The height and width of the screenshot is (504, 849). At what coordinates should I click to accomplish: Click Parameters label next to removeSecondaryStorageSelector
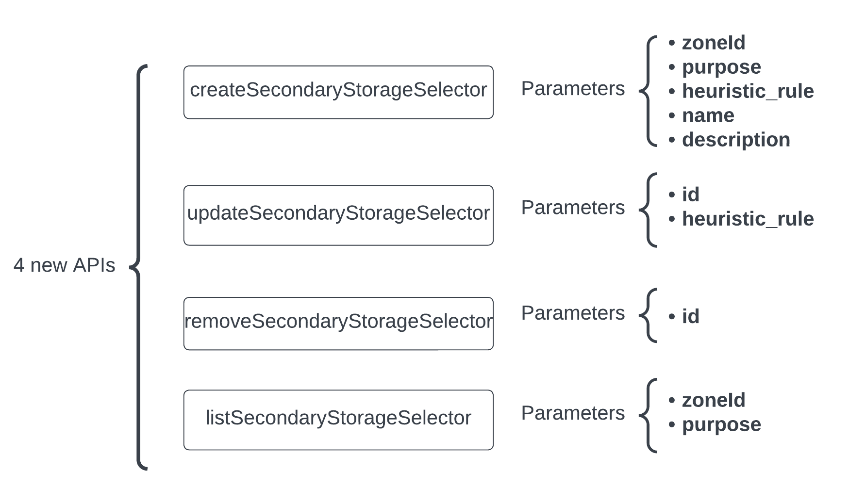tap(573, 313)
